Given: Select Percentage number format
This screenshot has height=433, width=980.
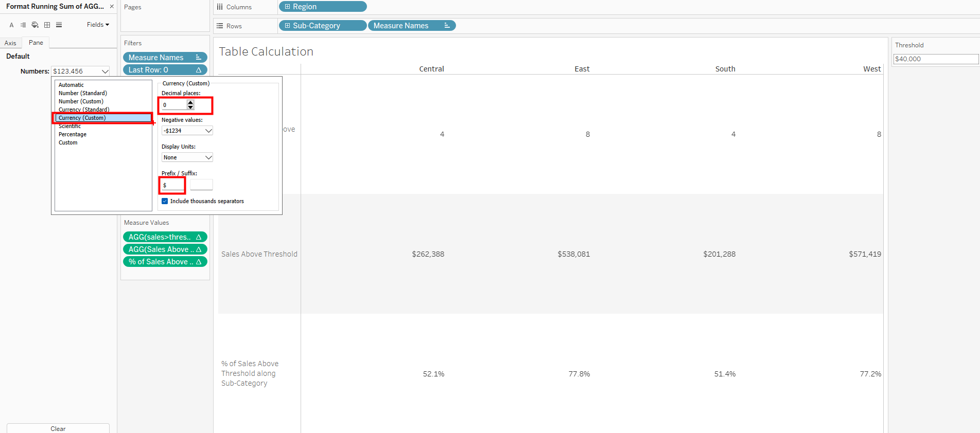Looking at the screenshot, I should click(x=73, y=134).
